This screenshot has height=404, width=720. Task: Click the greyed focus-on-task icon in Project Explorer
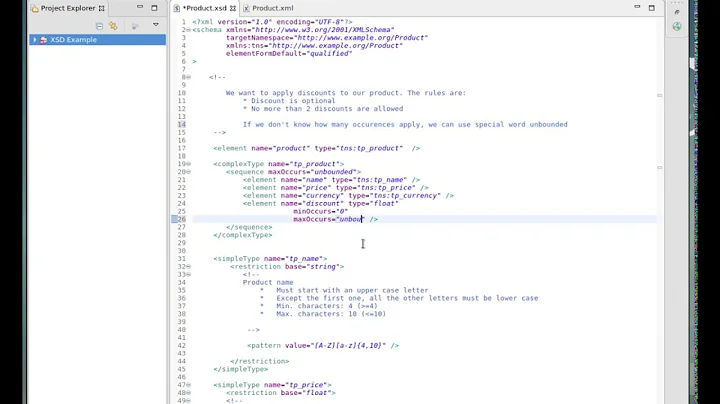click(135, 26)
